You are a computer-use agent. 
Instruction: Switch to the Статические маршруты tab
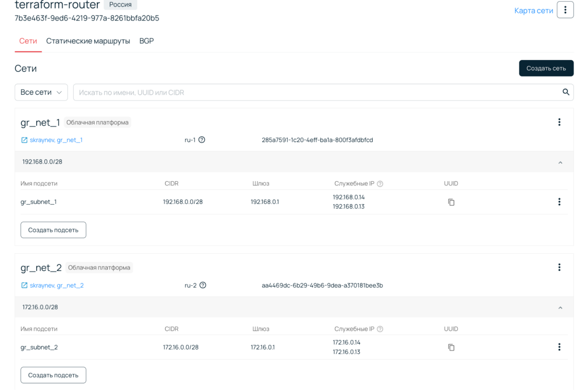[x=88, y=41]
